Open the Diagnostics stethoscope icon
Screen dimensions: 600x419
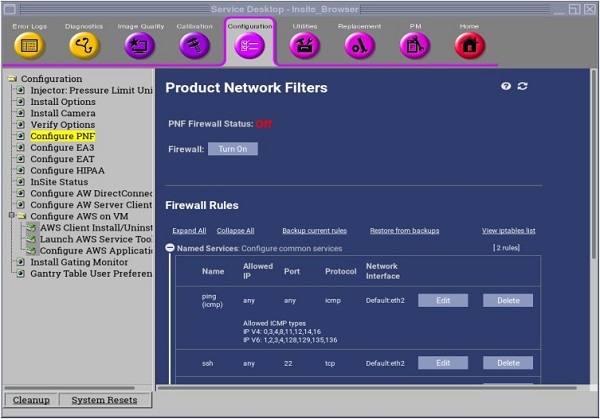click(84, 45)
